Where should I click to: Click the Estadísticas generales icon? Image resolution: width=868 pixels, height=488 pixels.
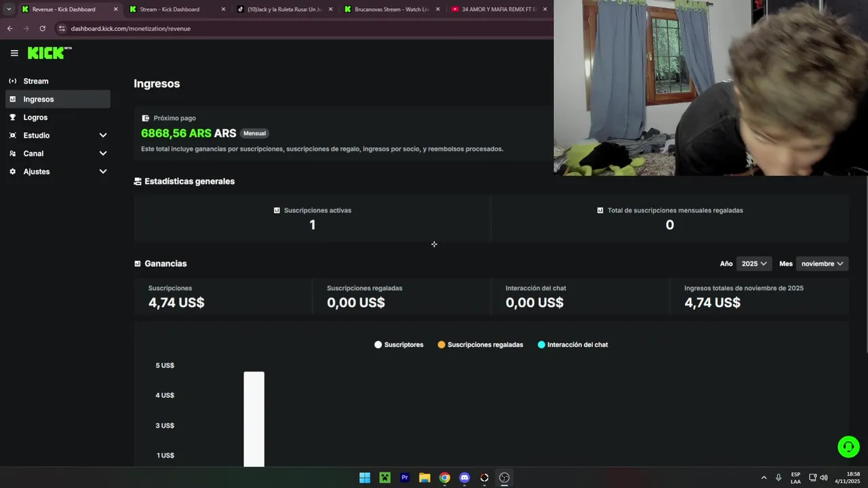[138, 182]
